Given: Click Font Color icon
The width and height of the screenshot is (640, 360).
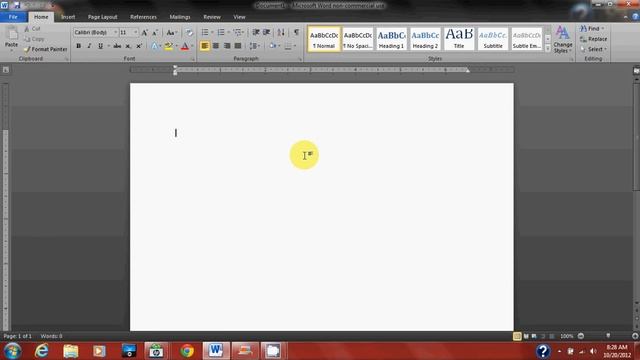Looking at the screenshot, I should pyautogui.click(x=185, y=46).
